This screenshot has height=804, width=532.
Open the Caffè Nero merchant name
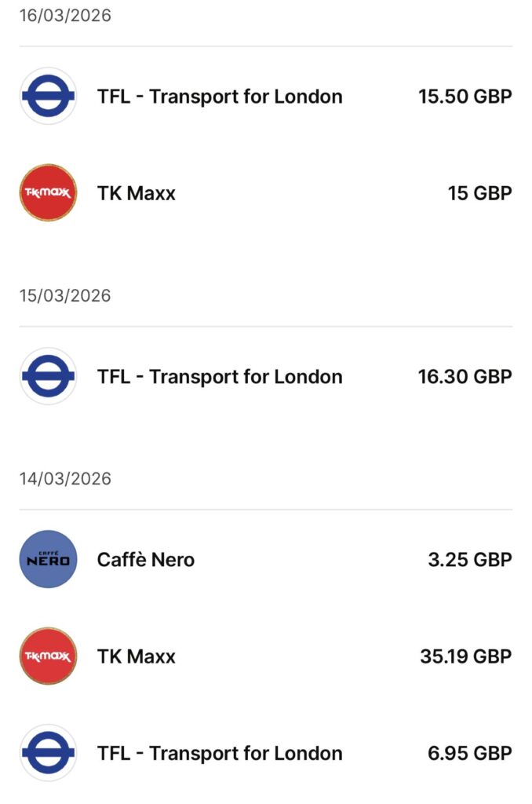[x=146, y=560]
